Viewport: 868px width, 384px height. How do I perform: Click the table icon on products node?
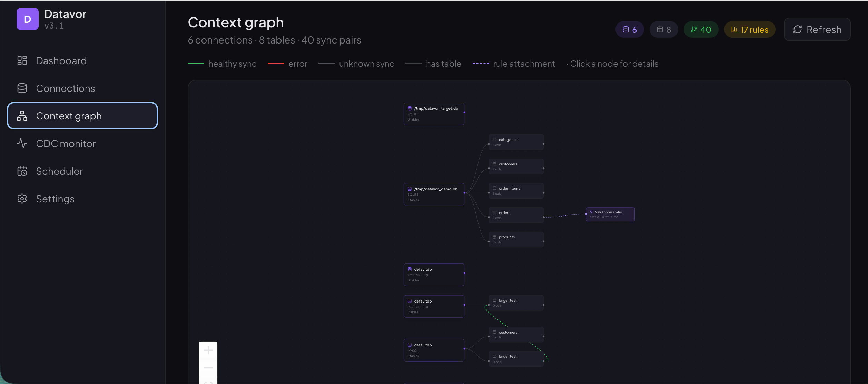[x=494, y=237]
